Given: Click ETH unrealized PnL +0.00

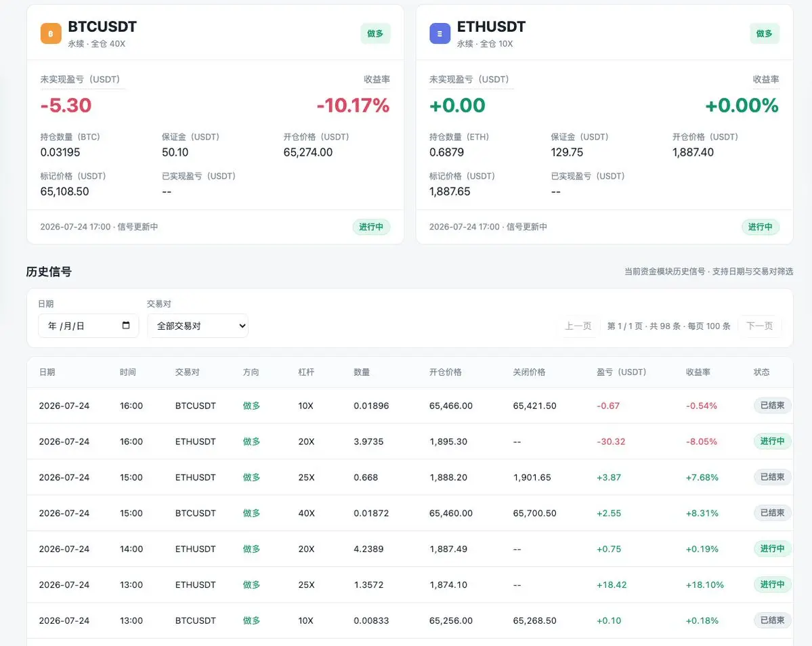Looking at the screenshot, I should tap(457, 106).
